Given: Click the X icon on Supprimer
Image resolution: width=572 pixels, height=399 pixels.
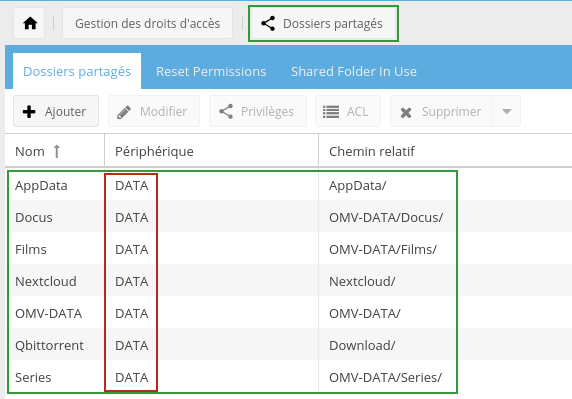Looking at the screenshot, I should coord(406,113).
